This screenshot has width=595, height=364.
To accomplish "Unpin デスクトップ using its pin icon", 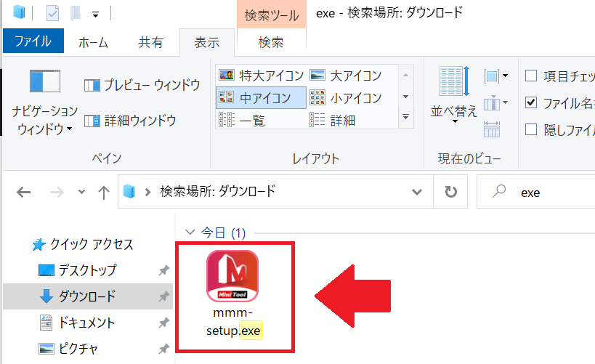I will tap(164, 270).
